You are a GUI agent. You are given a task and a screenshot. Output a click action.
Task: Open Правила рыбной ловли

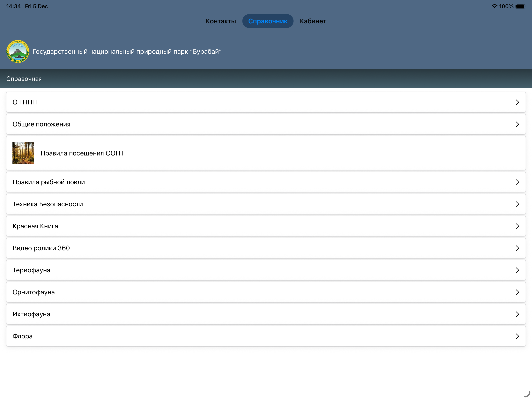[266, 182]
